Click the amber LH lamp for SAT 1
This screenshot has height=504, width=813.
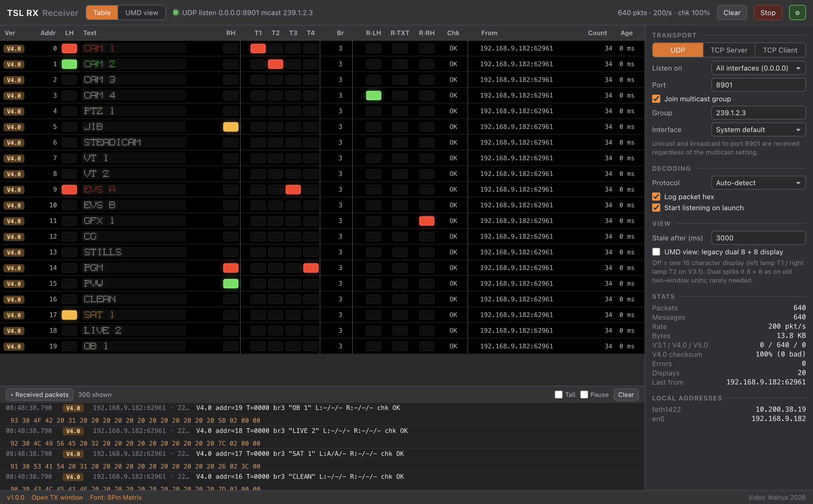click(69, 315)
